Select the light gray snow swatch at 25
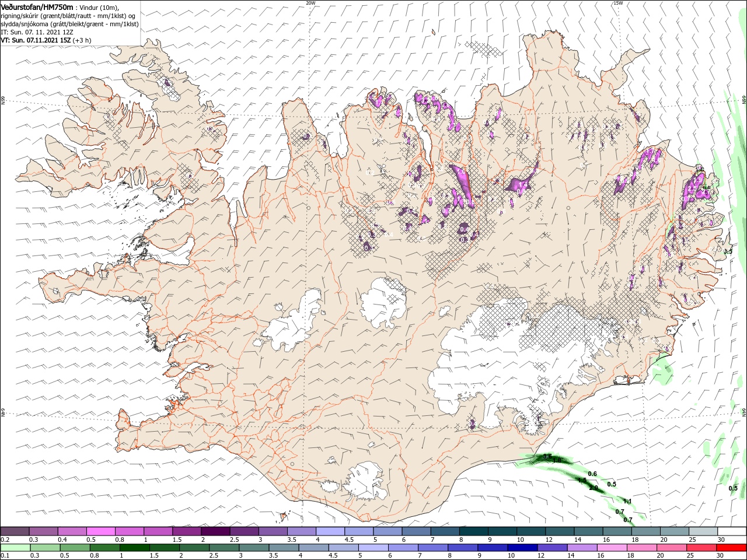The image size is (747, 560). pos(703,531)
